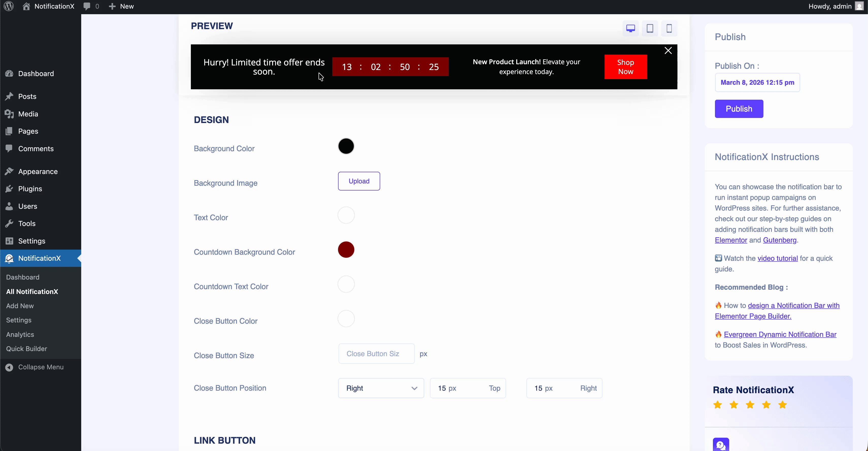Expand the NotificationX submenu arrow
The width and height of the screenshot is (868, 451).
tap(78, 258)
